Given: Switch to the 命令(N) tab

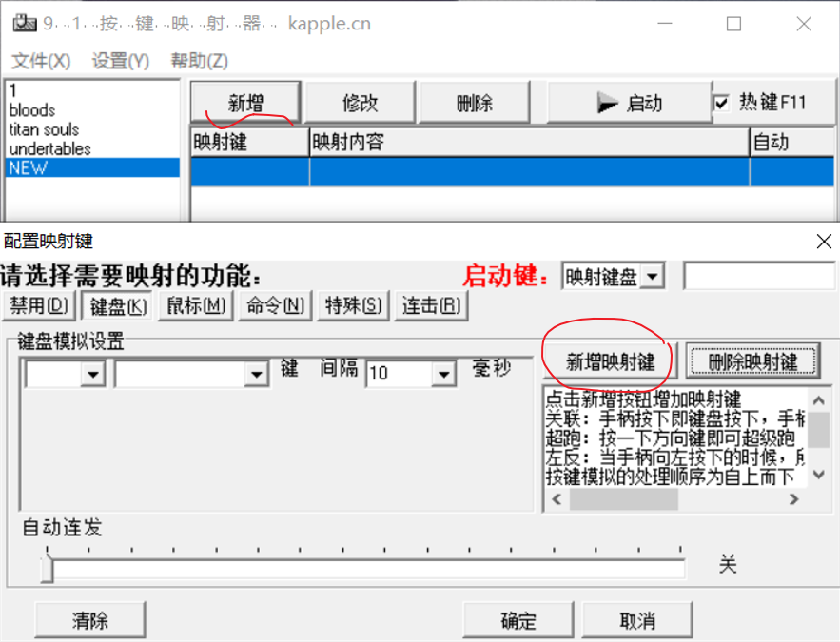Looking at the screenshot, I should (x=275, y=305).
